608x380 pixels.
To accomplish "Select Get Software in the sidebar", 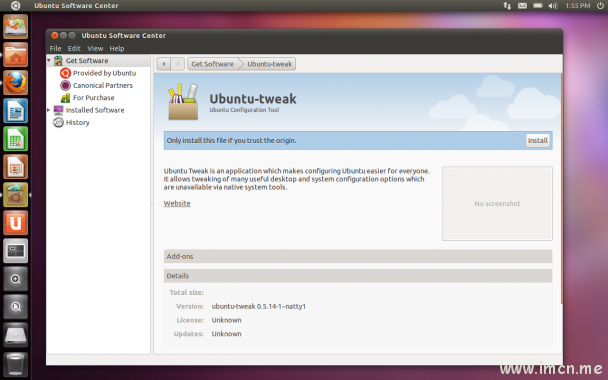I will pos(87,60).
